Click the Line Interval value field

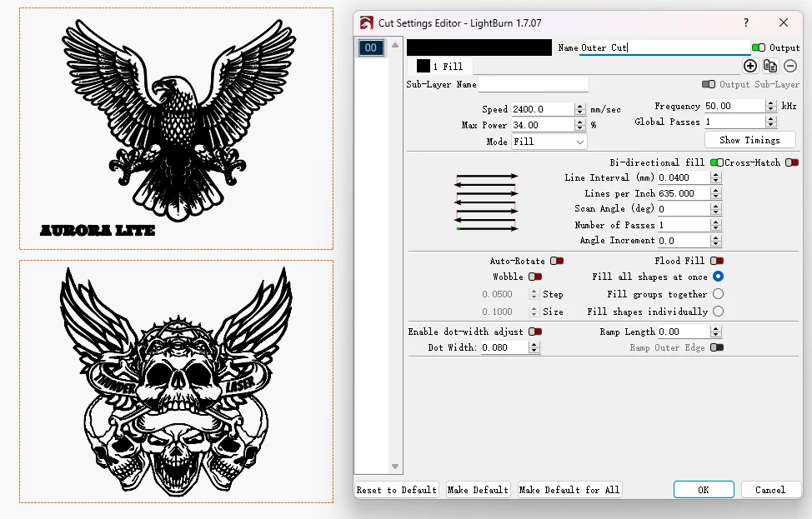tap(684, 177)
